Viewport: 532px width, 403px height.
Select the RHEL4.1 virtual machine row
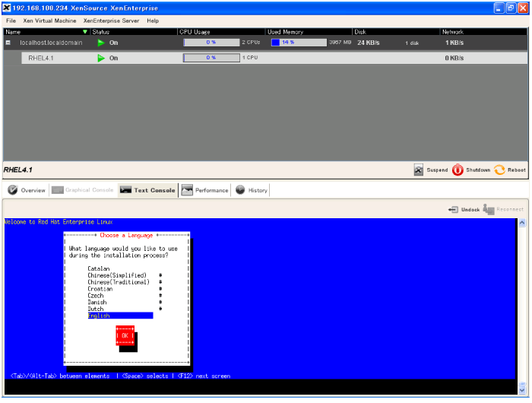[274, 58]
